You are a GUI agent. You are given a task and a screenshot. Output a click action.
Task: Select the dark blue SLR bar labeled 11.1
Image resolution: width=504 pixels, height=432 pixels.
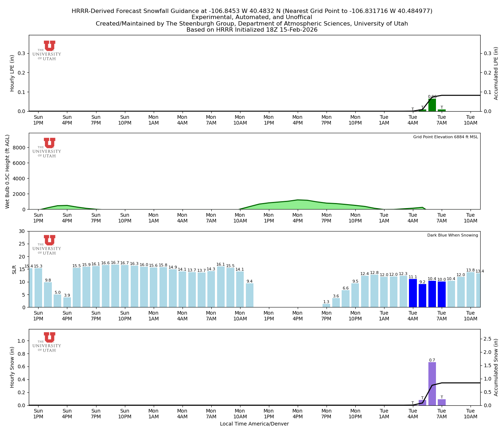click(413, 293)
